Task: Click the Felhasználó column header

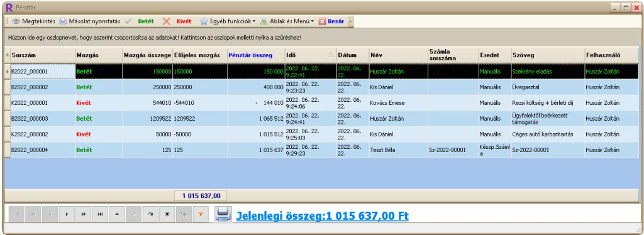Action: [x=612, y=55]
